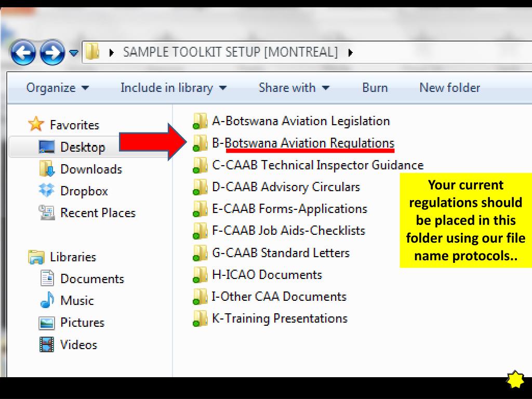Screen dimensions: 532x399
Task: Click the Burn toolbar button
Action: 375,88
